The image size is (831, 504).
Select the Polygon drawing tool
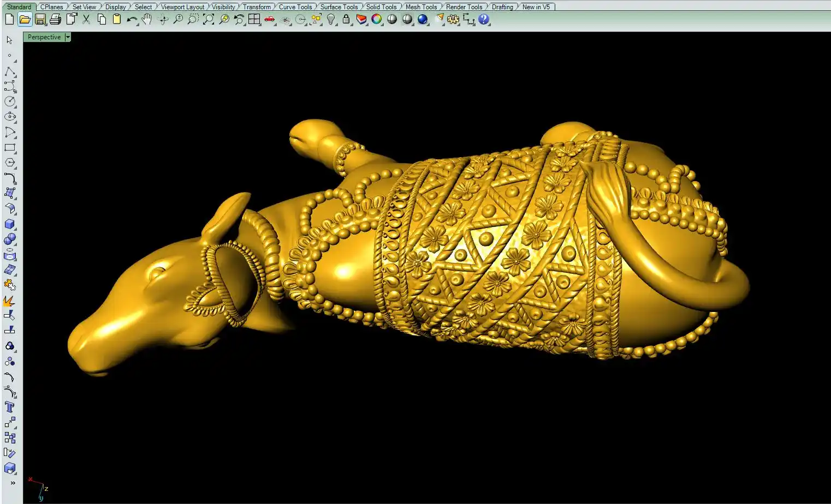(10, 163)
